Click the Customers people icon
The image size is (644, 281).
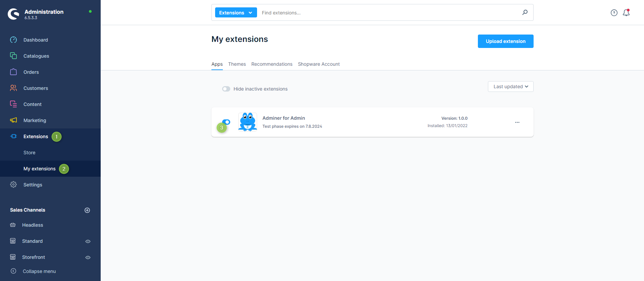coord(13,88)
